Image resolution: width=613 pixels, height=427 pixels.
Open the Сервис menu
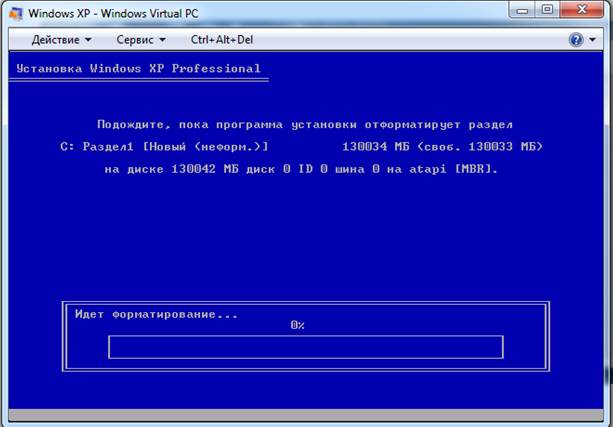pyautogui.click(x=141, y=39)
